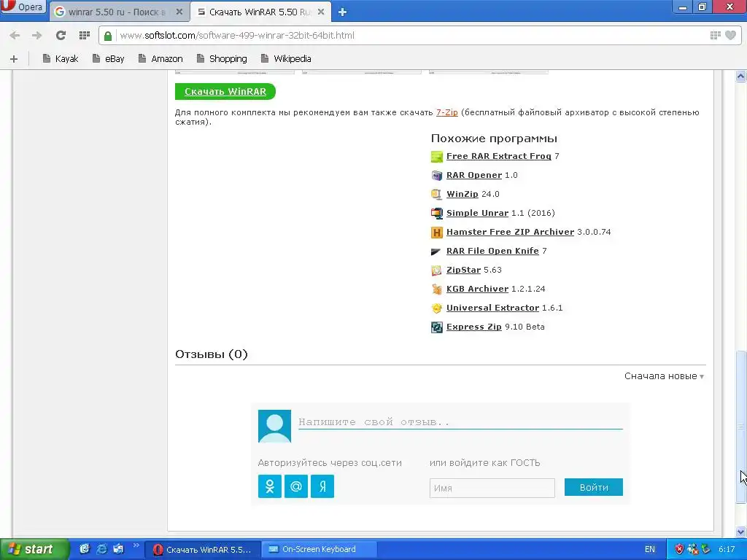This screenshot has width=747, height=560.
Task: Open the Universal Extractor link
Action: [x=492, y=308]
